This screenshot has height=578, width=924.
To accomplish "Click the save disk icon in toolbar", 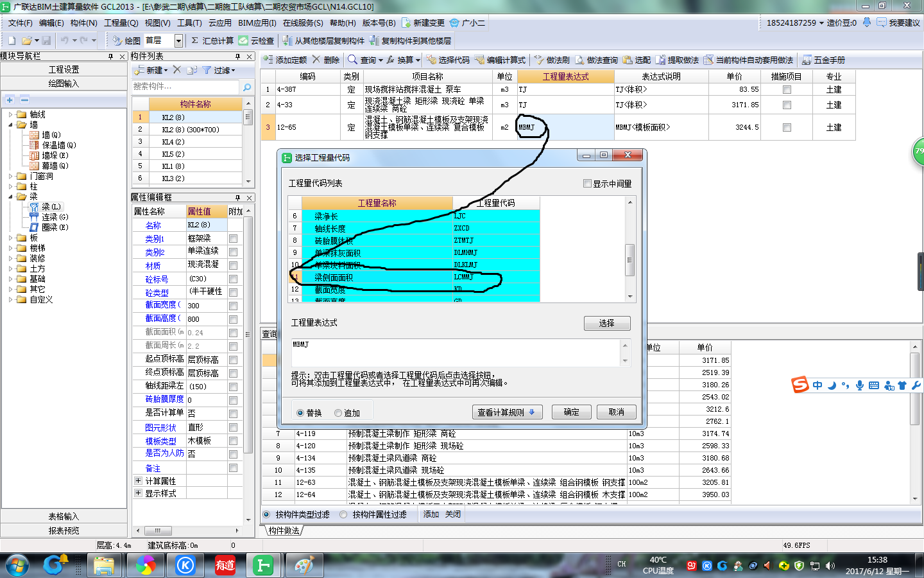I will click(x=46, y=40).
